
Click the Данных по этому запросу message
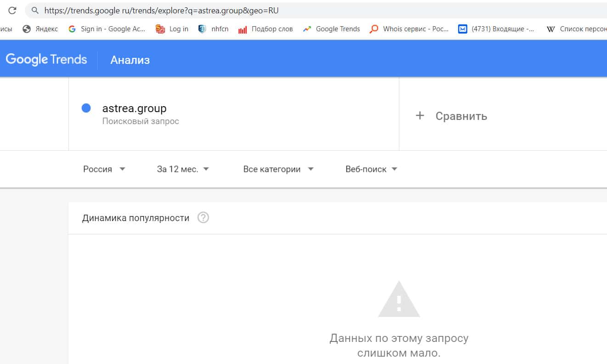tap(399, 346)
